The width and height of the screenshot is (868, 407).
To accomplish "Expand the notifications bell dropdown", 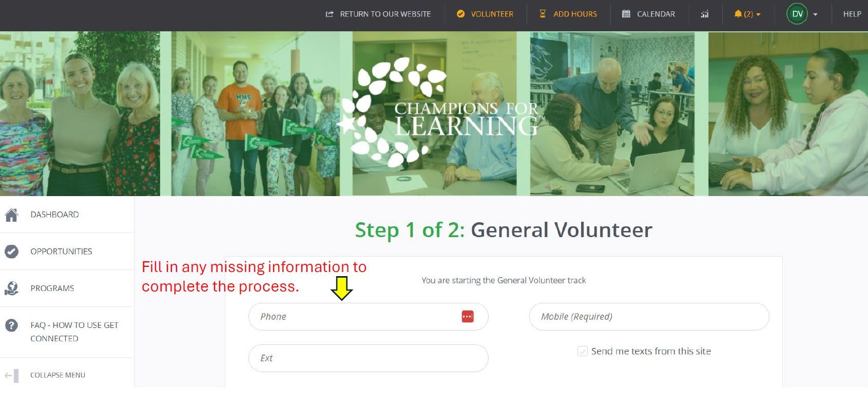I will click(x=747, y=14).
